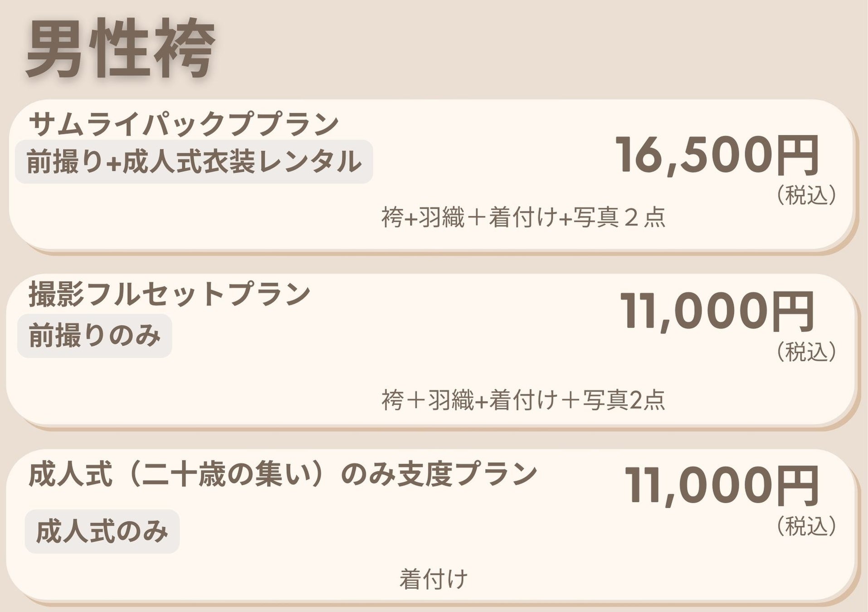Click the 16,500円 price
Image resolution: width=868 pixels, height=612 pixels.
point(717,155)
